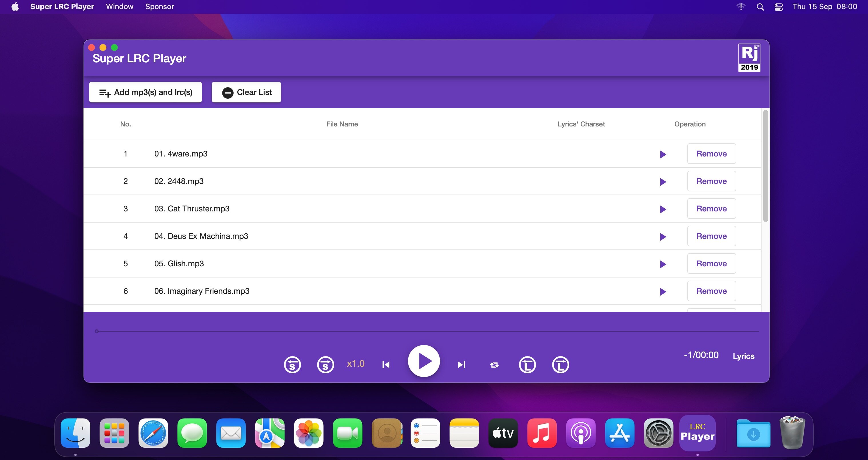Click LRC Player icon in the dock

698,433
